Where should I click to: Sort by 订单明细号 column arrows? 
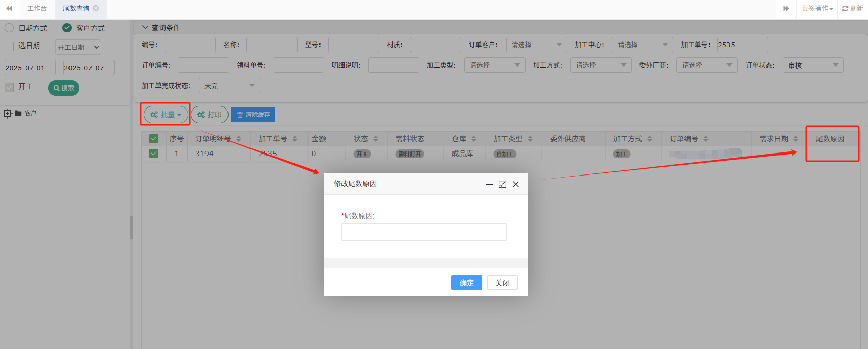coord(239,139)
